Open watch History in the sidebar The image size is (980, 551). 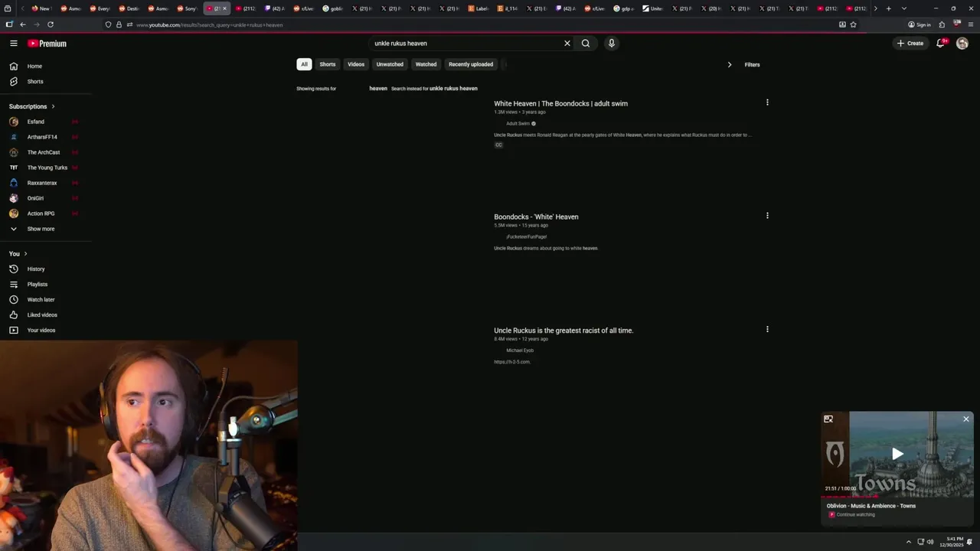(46, 269)
